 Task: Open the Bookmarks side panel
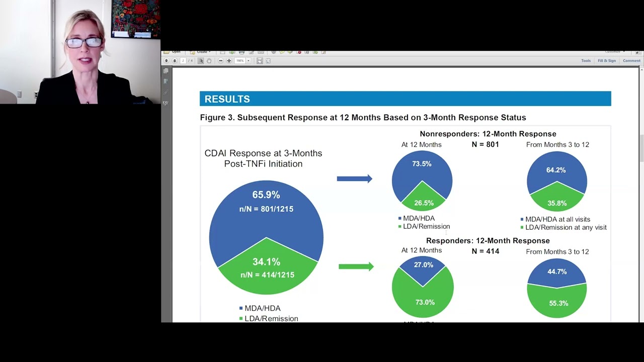[166, 81]
